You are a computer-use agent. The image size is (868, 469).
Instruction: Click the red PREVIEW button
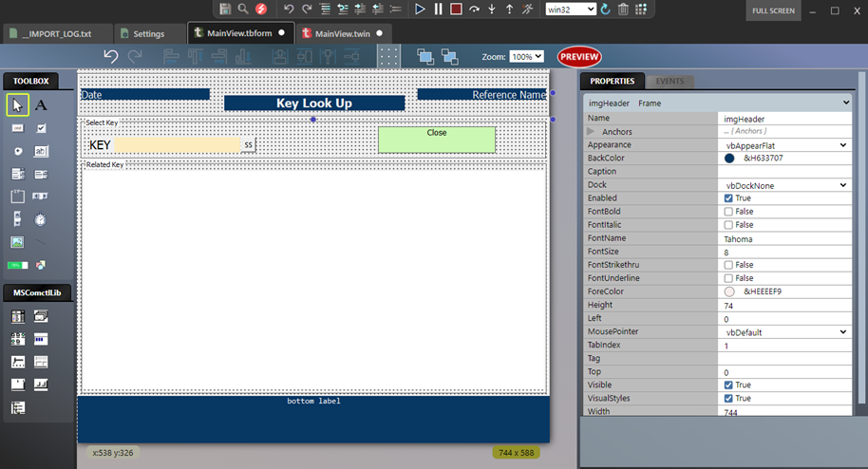pos(579,56)
